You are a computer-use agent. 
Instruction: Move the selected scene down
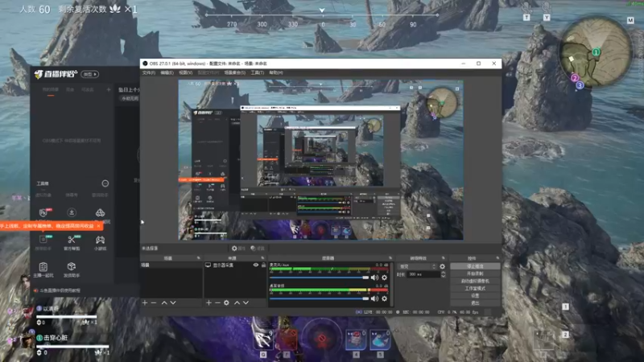click(x=173, y=302)
